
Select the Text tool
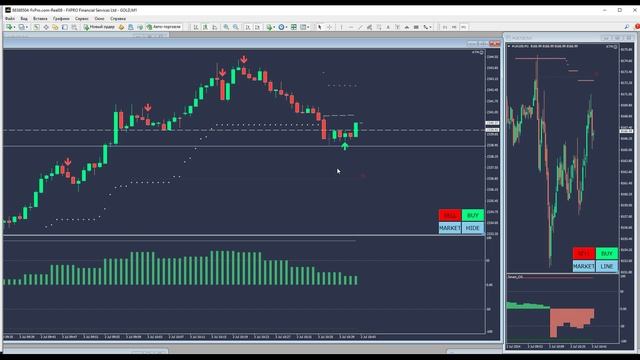(388, 27)
